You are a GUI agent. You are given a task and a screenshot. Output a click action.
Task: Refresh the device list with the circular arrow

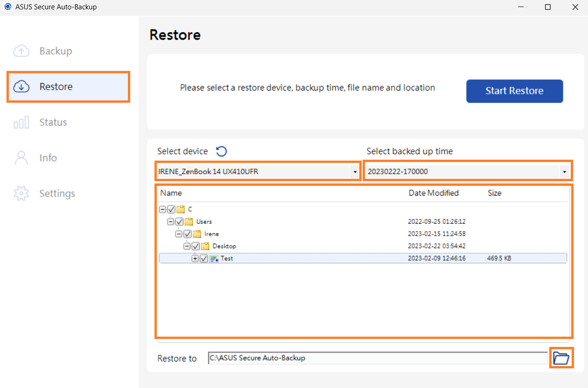pos(222,151)
